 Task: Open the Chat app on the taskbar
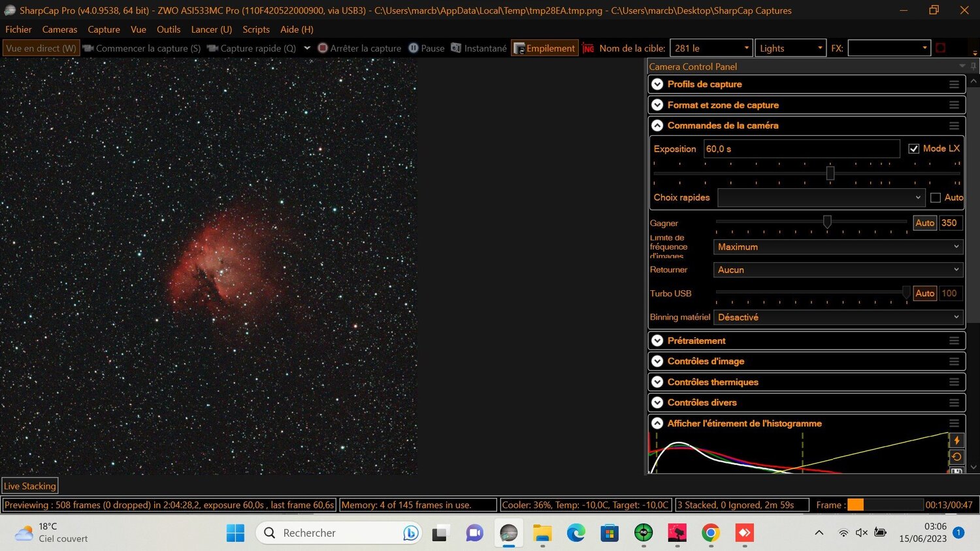[x=474, y=533]
